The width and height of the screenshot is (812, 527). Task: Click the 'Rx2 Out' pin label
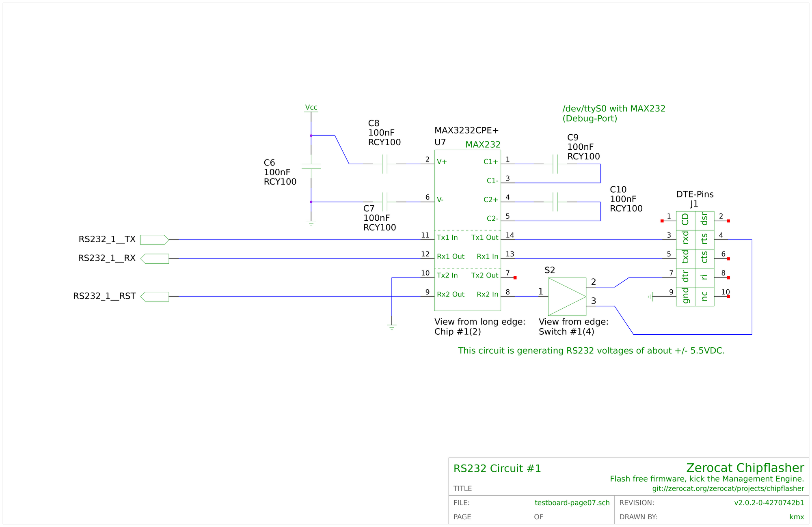click(451, 295)
